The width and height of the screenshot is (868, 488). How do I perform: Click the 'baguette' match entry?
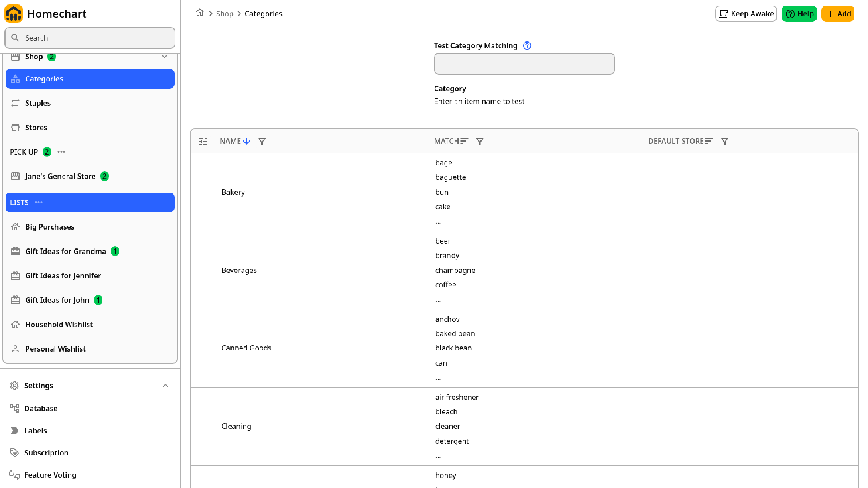[x=450, y=177]
